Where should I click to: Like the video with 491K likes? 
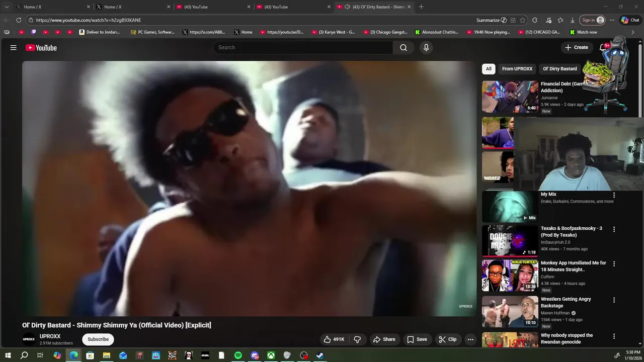334,339
